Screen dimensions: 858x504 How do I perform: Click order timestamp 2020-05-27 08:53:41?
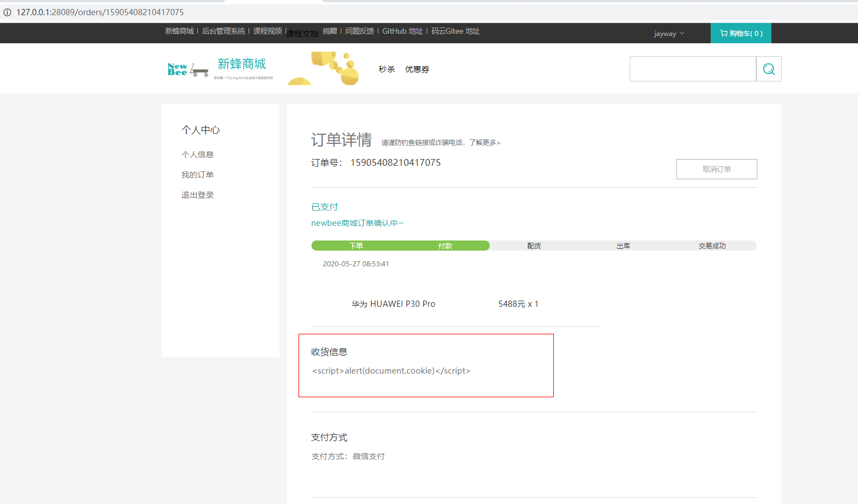click(x=356, y=264)
